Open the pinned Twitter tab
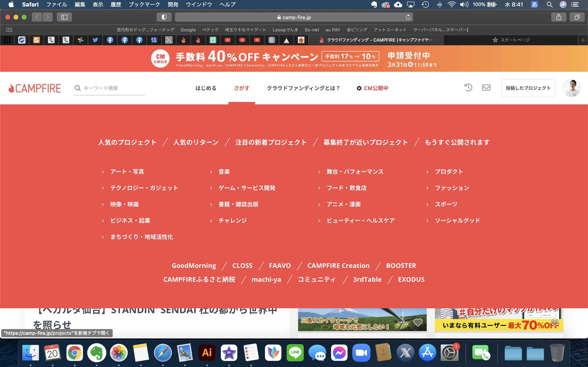 click(95, 40)
